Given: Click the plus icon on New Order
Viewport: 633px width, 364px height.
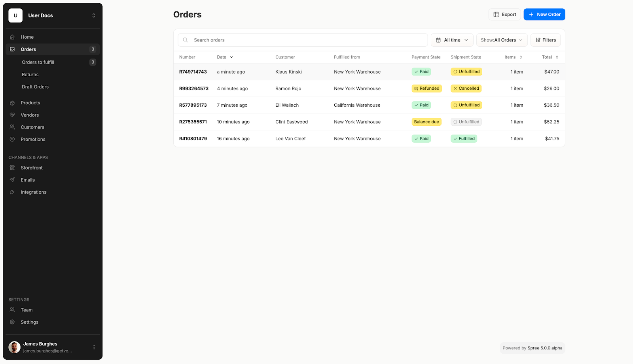Looking at the screenshot, I should point(531,15).
